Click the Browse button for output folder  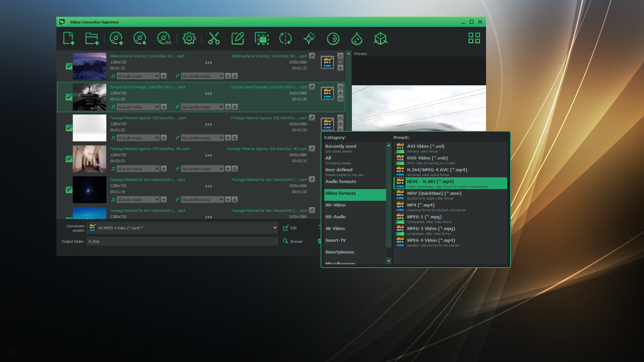pos(293,241)
